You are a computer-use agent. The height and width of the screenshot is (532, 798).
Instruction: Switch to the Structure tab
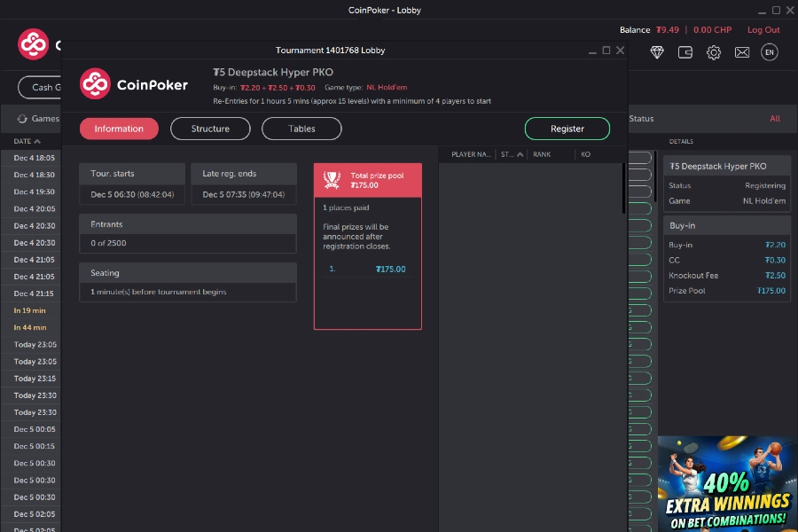tap(210, 128)
